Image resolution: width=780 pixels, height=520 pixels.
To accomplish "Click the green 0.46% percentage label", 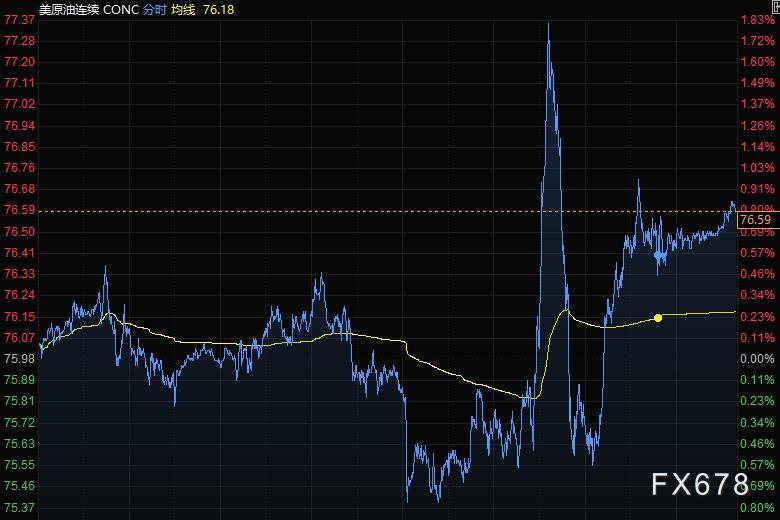I will [x=757, y=443].
